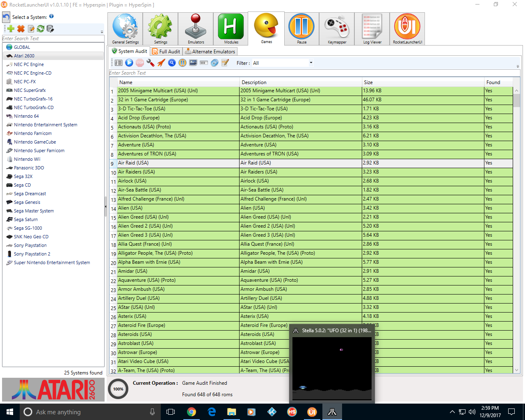This screenshot has height=420, width=525.
Task: Select Alien Greed 2 (USA) (Unl) game name
Action: [145, 226]
